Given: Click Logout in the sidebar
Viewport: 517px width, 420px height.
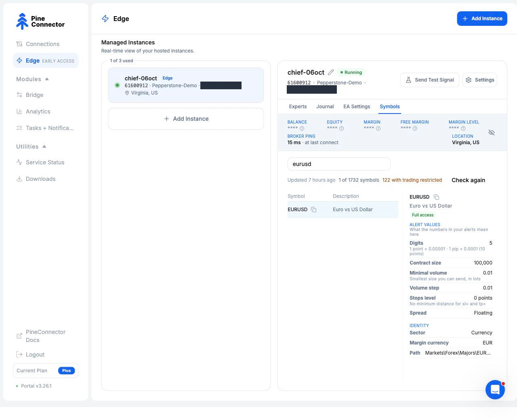Looking at the screenshot, I should 46,355.
